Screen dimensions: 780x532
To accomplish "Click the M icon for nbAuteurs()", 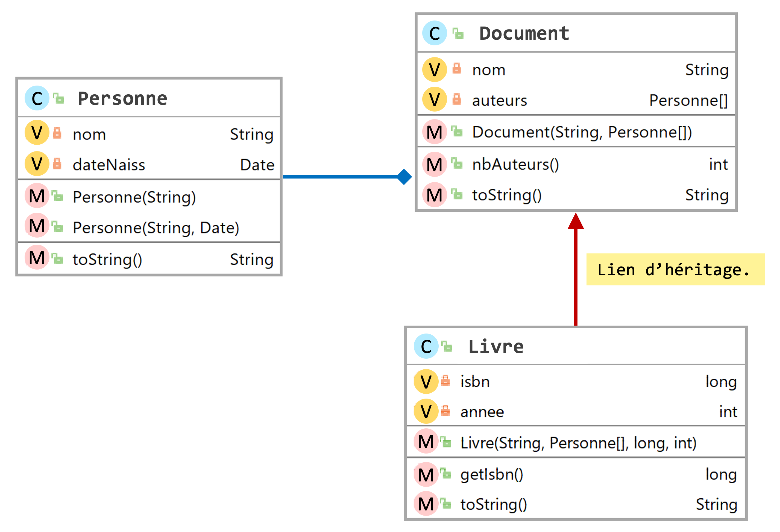I will point(435,164).
